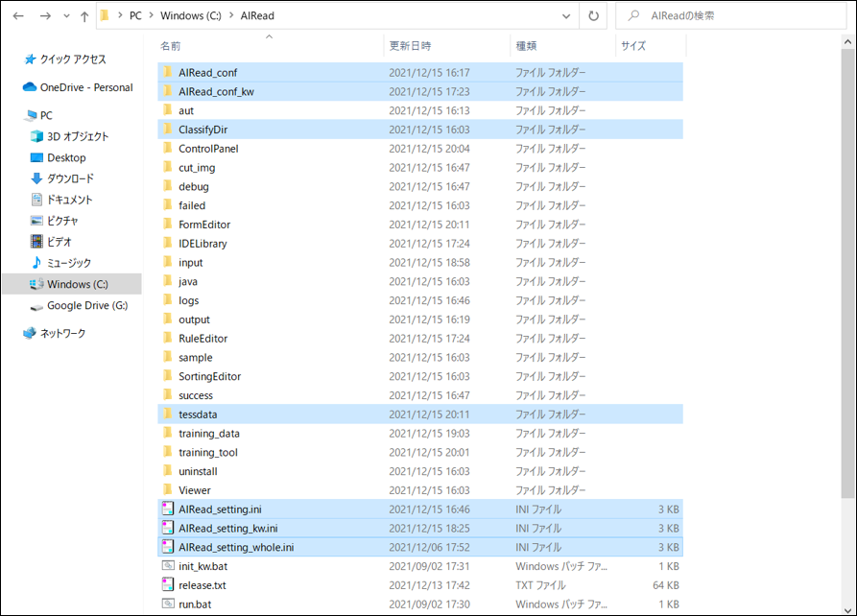Expand chevron after PC in breadcrumb
Image resolution: width=857 pixels, height=616 pixels.
pos(152,16)
